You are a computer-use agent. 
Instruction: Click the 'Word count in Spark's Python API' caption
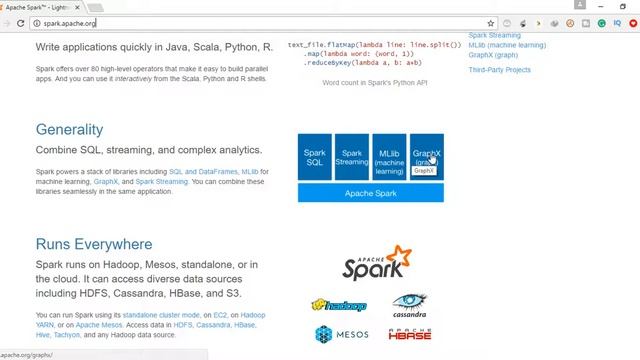click(375, 83)
